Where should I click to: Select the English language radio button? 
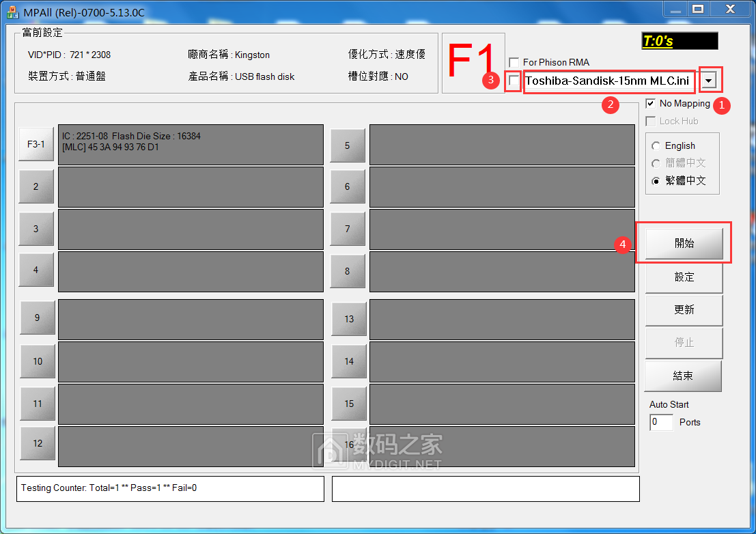(x=656, y=145)
